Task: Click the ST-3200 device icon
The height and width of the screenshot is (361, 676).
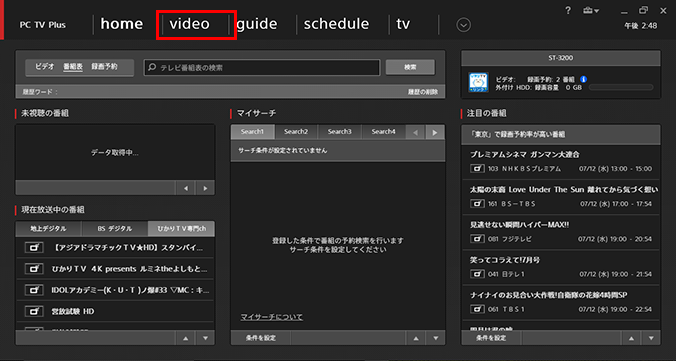Action: (x=478, y=82)
